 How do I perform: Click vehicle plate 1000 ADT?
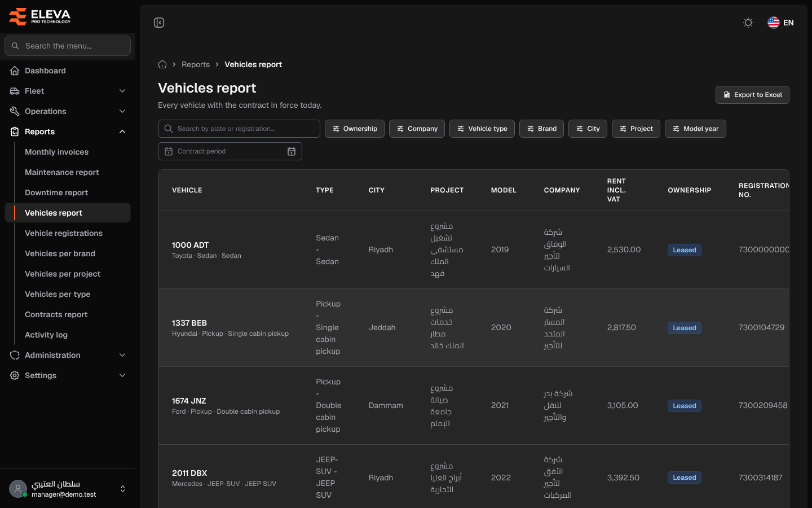190,245
